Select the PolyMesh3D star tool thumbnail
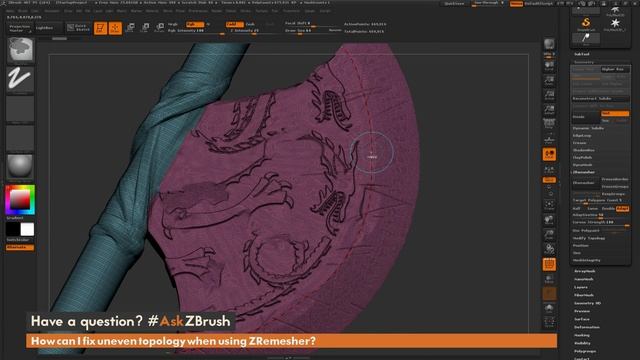The height and width of the screenshot is (360, 640). pyautogui.click(x=615, y=23)
